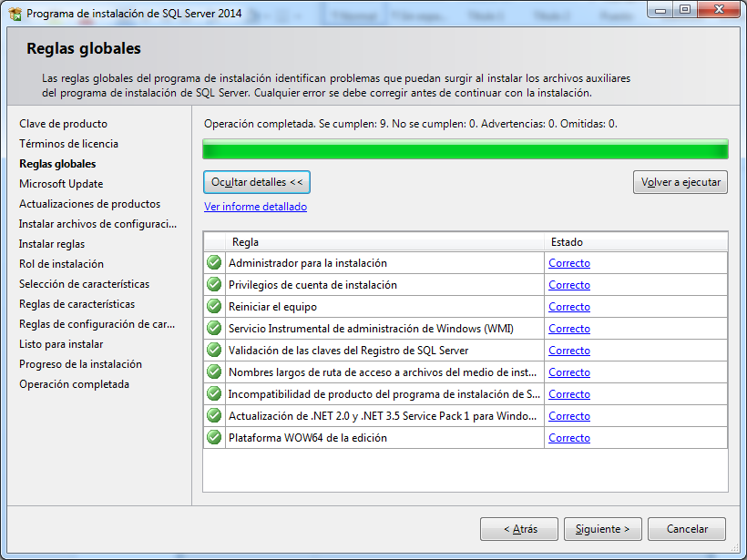747x560 pixels.
Task: Select the Instalar reglas step
Action: (x=52, y=244)
